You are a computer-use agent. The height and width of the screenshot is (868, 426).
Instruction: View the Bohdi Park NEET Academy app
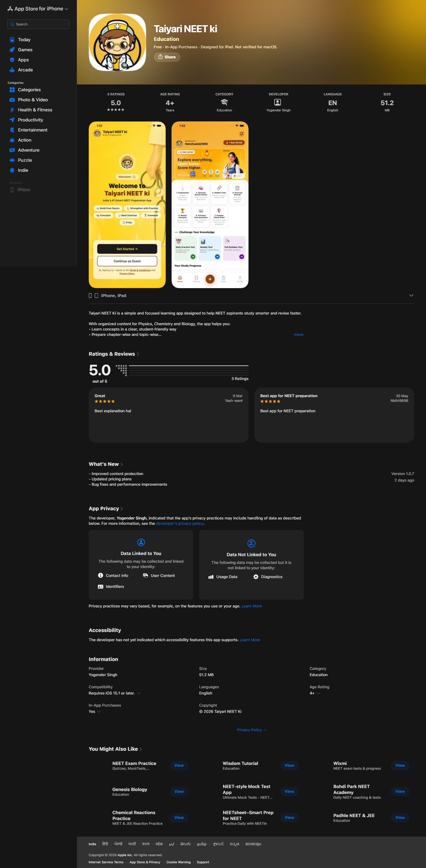click(400, 792)
